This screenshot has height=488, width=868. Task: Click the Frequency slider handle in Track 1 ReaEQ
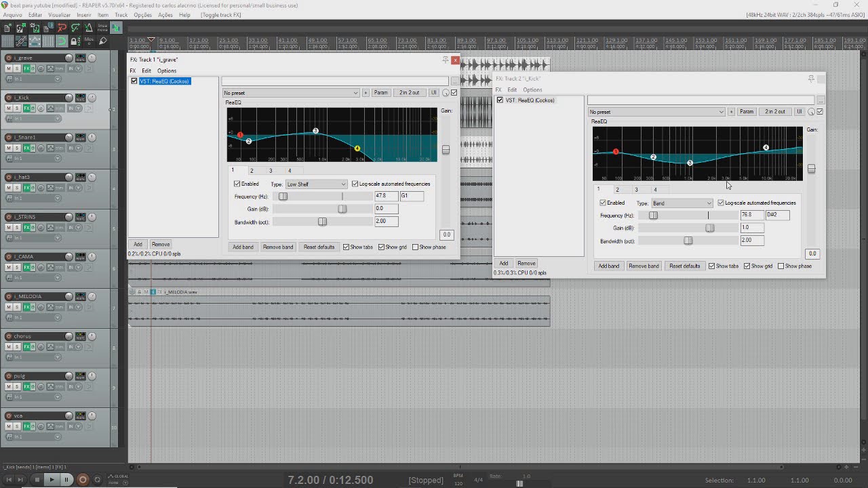coord(283,197)
